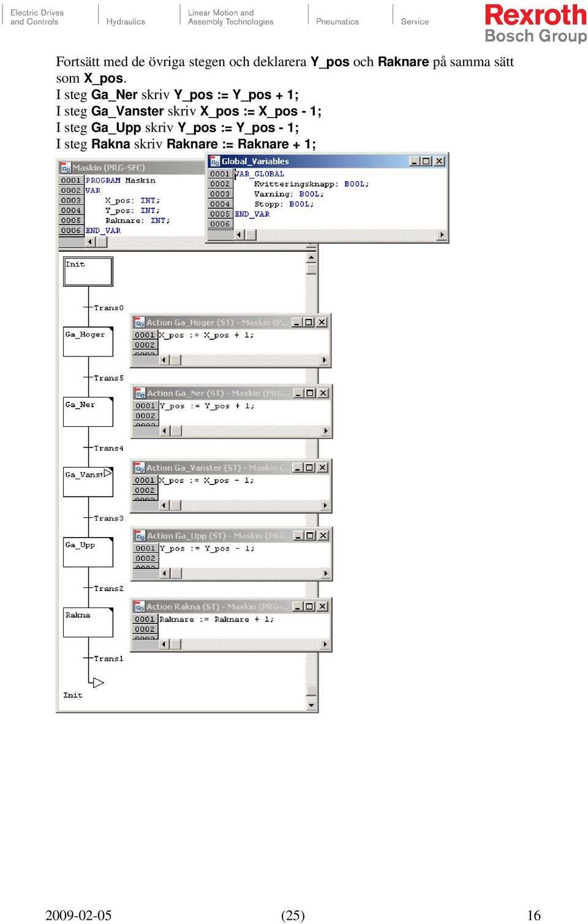Click the Global_Variables window title icon
The image size is (588, 924).
pos(214,161)
